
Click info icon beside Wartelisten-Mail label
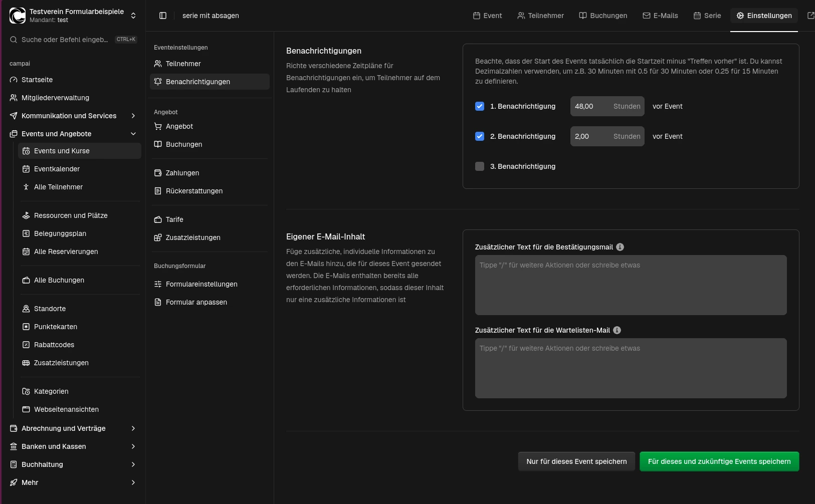pos(617,330)
